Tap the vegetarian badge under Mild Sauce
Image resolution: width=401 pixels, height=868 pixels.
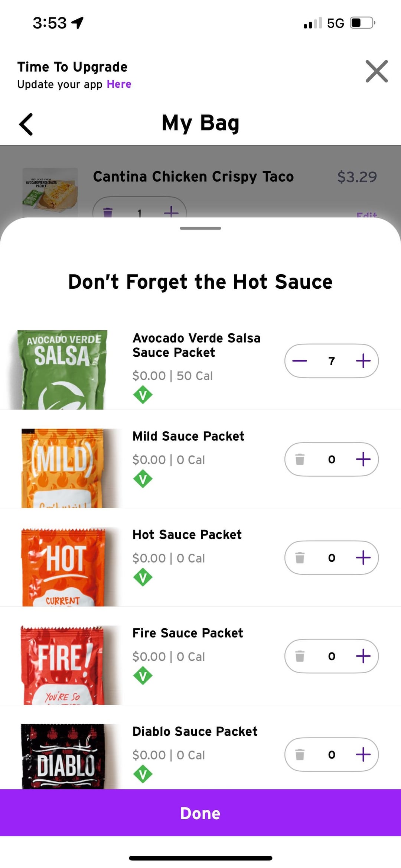tap(143, 479)
